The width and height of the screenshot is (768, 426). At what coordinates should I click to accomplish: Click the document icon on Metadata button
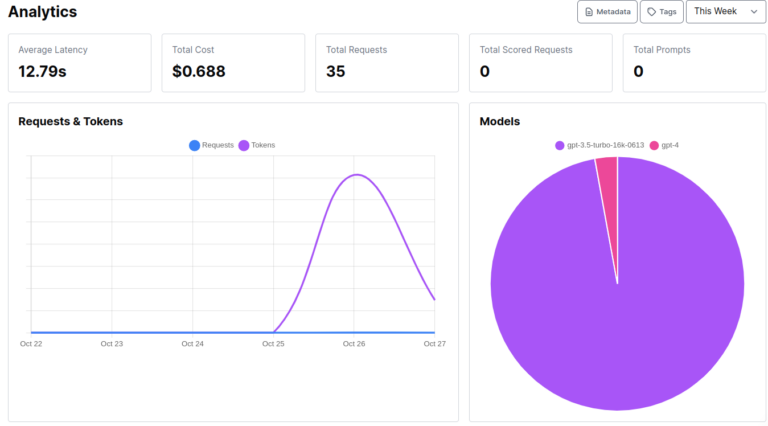click(588, 12)
